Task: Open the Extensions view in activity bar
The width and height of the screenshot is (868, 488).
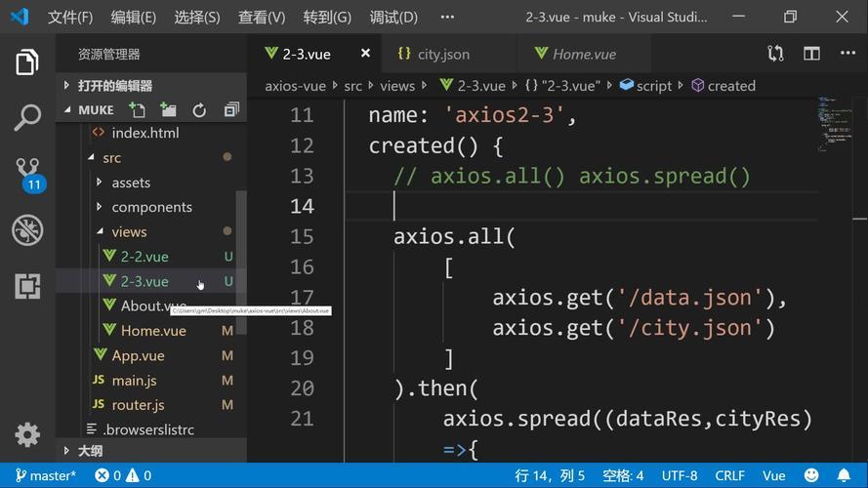Action: [x=27, y=286]
